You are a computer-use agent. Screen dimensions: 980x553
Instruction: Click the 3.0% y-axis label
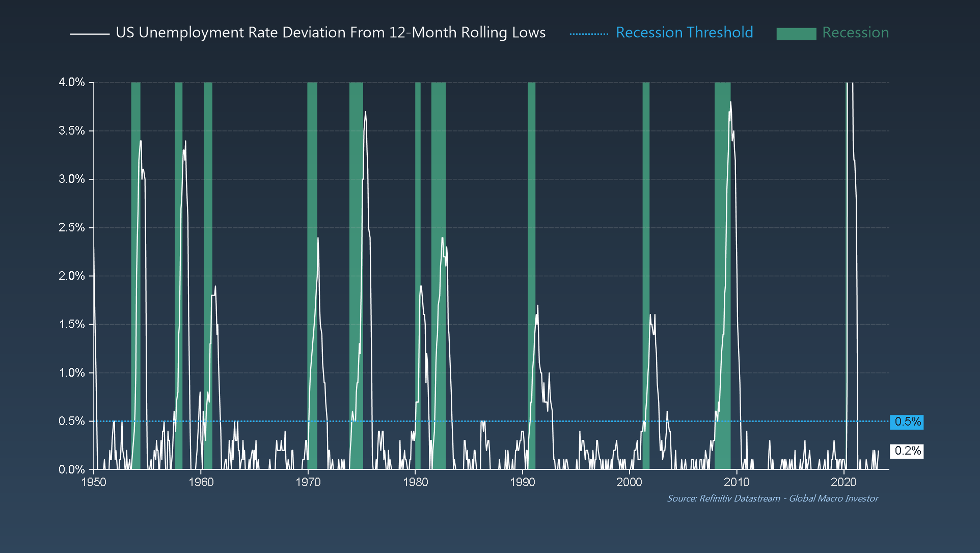[x=72, y=179]
